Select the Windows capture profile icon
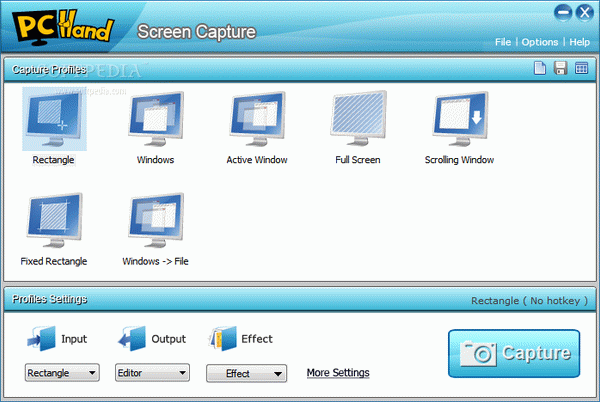Viewport: 600px width, 402px height. pos(156,119)
